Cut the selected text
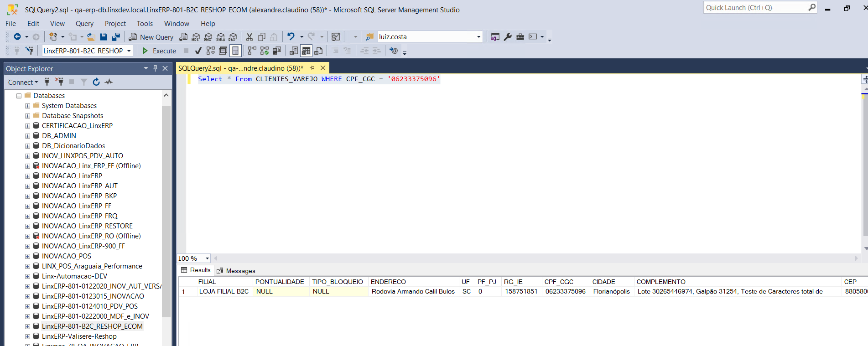Viewport: 868px width, 346px height. (x=249, y=37)
